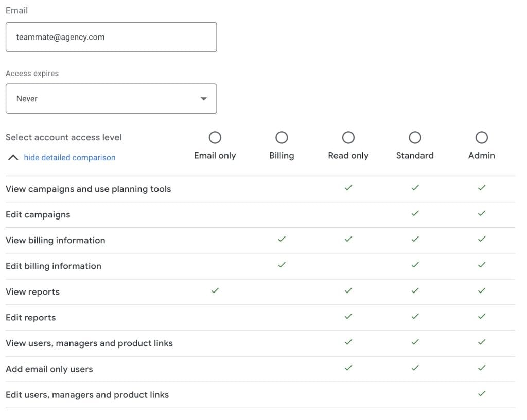Click Standard checkmark in Edit billing information row
Viewport: 527px width, 420px height.
pos(415,265)
